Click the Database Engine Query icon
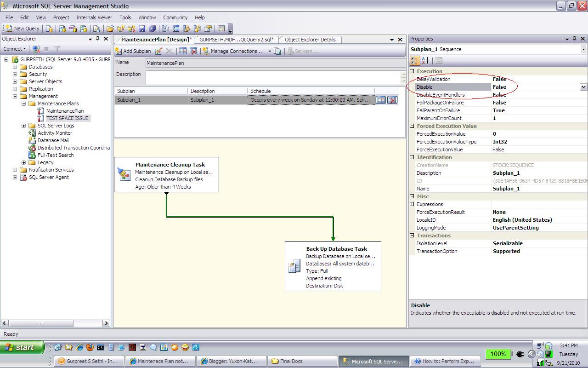 coord(50,29)
